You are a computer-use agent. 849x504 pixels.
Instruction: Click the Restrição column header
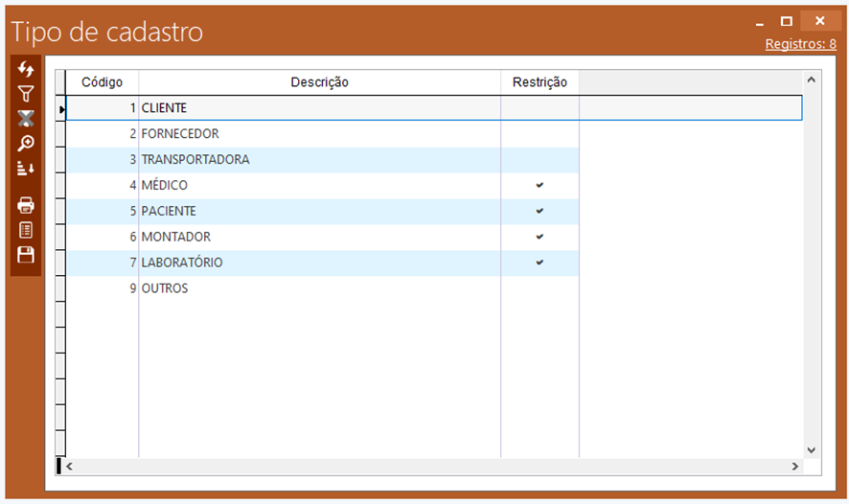click(x=539, y=82)
